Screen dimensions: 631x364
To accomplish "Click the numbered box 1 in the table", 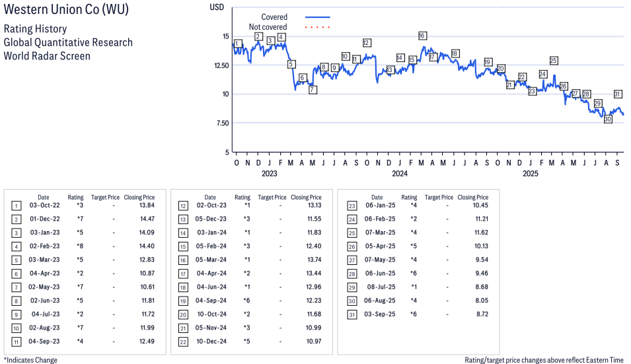I will coord(16,206).
